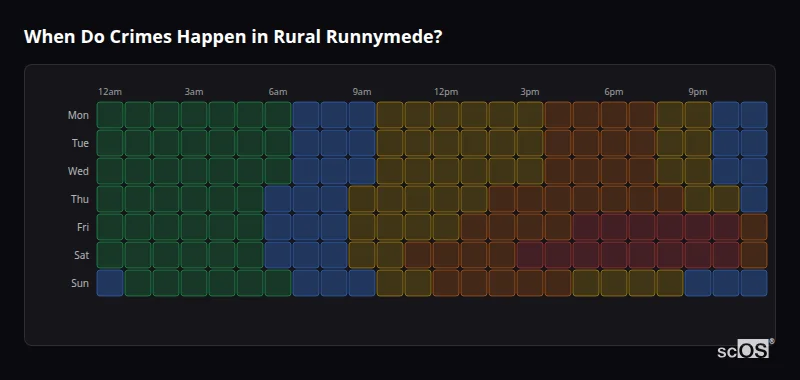800x380 pixels.
Task: Click the "6pm" hour label
Action: [614, 92]
